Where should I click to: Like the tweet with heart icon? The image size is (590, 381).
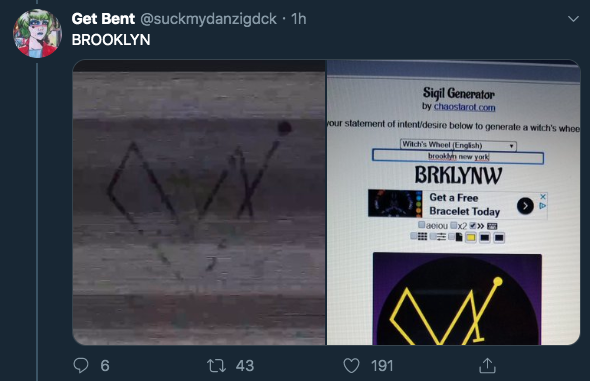click(351, 366)
